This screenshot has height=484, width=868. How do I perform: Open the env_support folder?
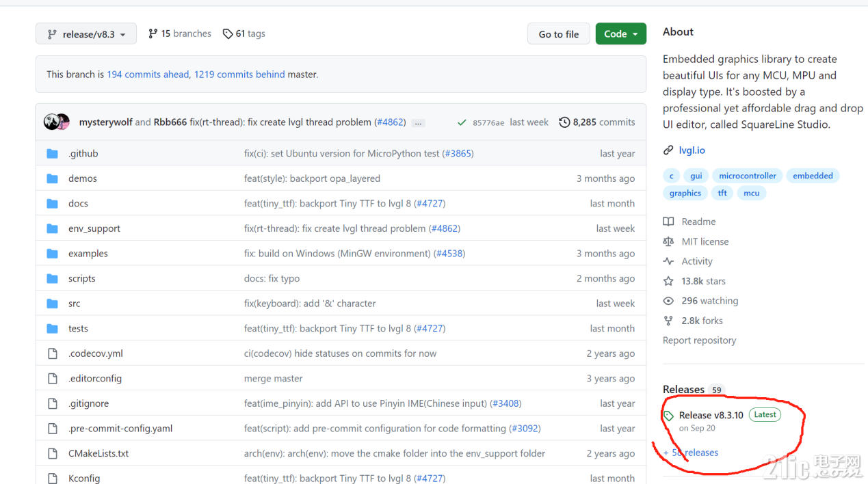(94, 228)
